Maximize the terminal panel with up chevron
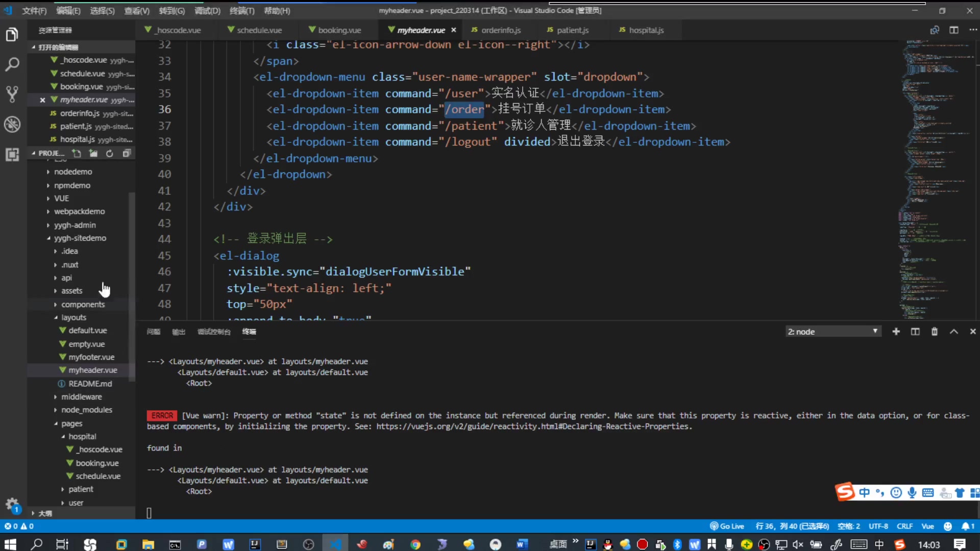980x551 pixels. [953, 332]
